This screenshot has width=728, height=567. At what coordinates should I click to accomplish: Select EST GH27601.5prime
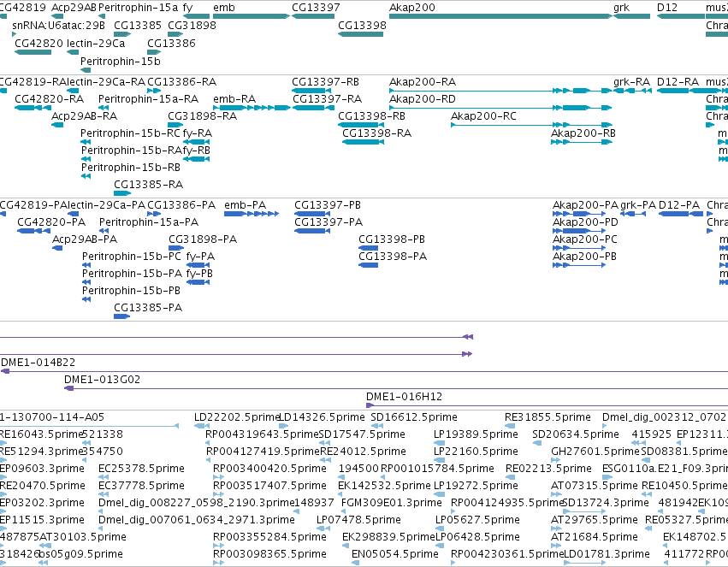coord(595,452)
